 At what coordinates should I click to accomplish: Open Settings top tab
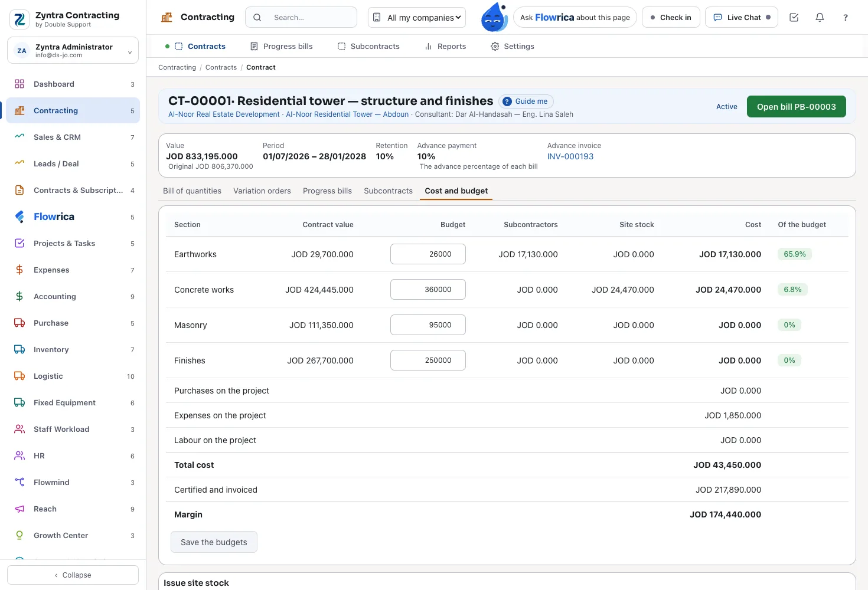click(x=513, y=46)
